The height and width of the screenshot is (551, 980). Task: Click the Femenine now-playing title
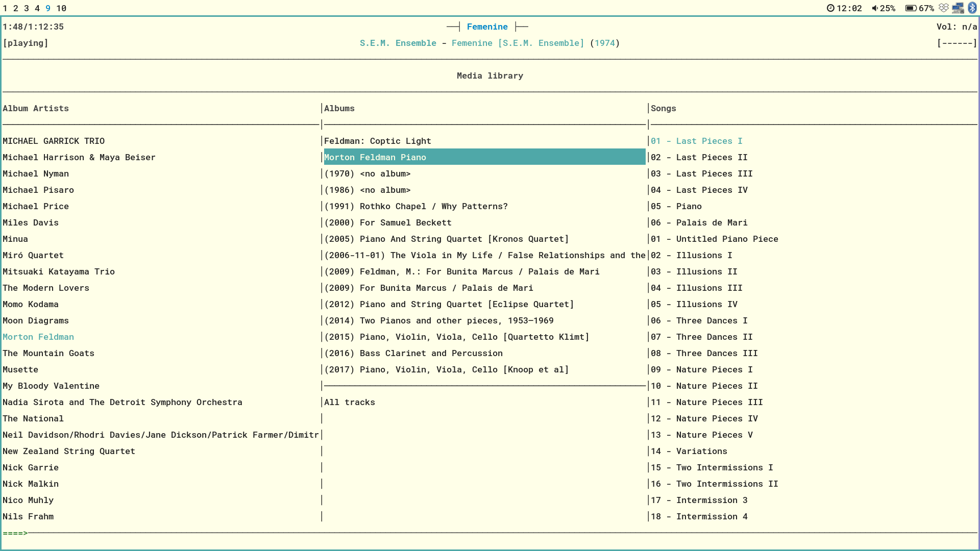pos(487,27)
